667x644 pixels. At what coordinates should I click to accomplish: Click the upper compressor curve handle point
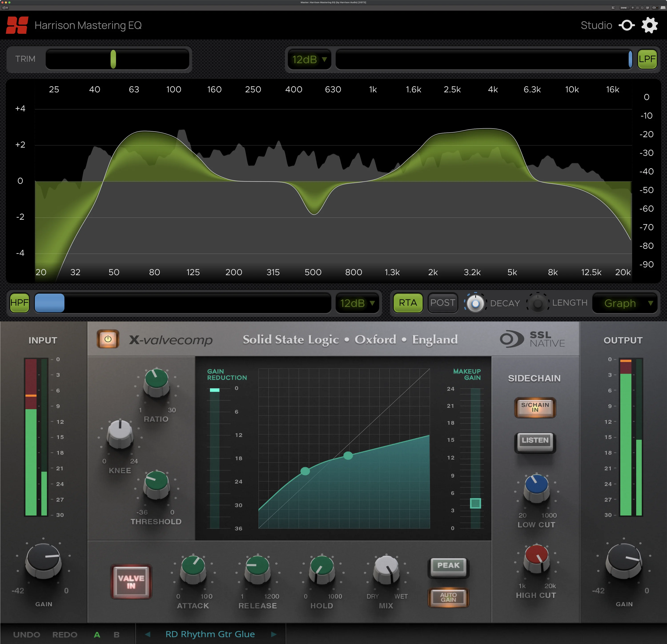348,455
